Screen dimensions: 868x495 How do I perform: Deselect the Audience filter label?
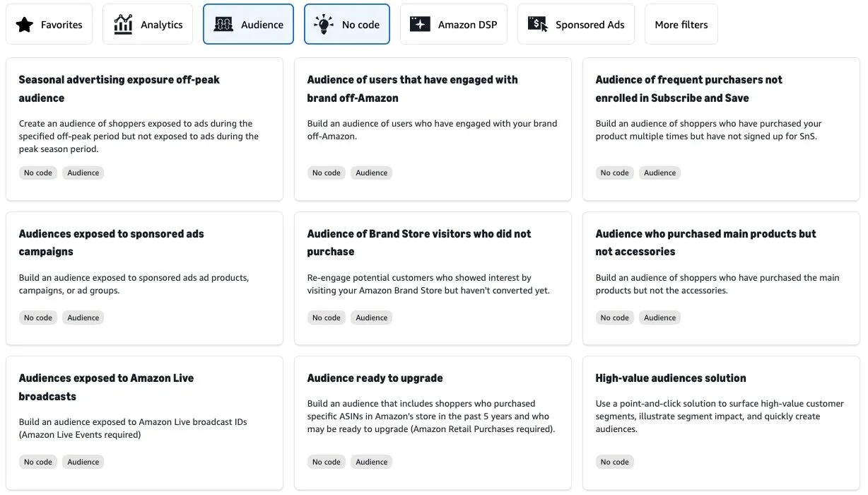(262, 25)
